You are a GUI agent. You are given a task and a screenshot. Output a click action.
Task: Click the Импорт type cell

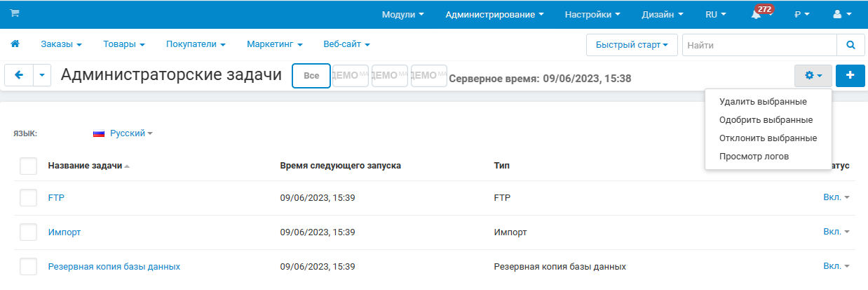point(510,232)
